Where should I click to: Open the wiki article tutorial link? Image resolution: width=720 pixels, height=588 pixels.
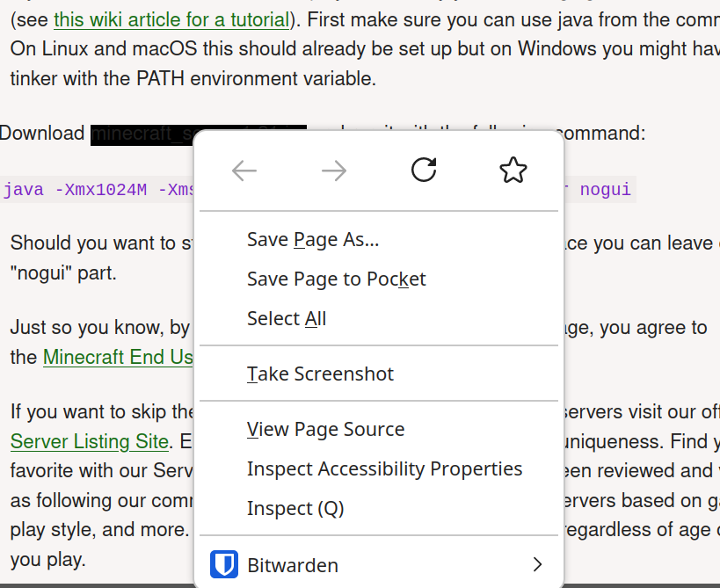tap(171, 19)
